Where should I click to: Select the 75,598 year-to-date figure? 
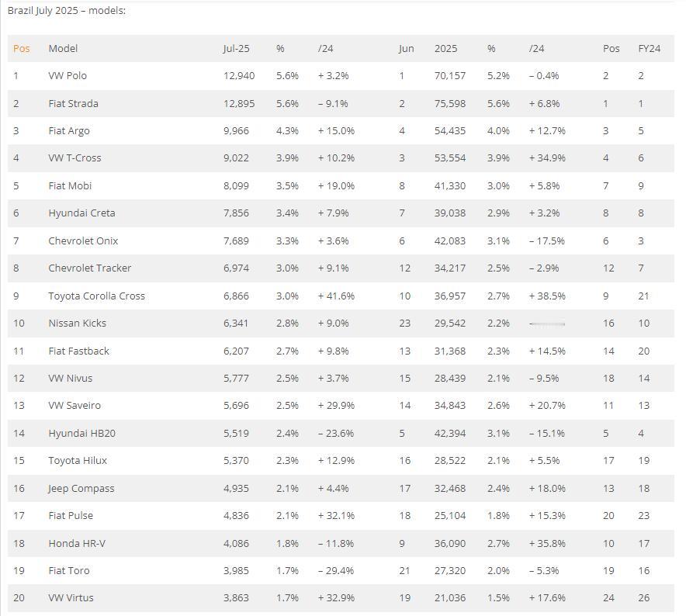pyautogui.click(x=450, y=104)
